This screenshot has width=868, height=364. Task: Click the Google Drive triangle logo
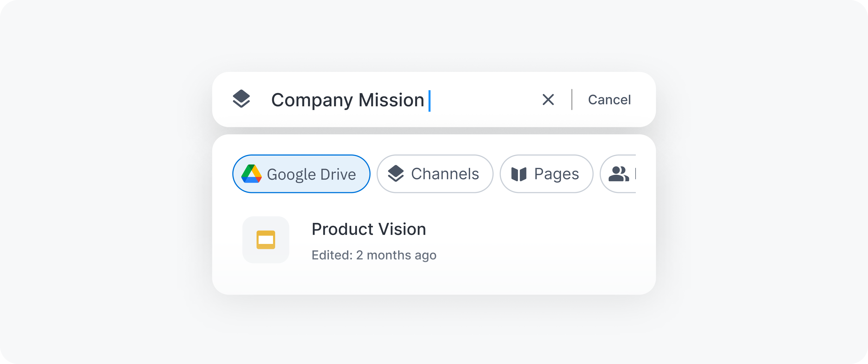coord(251,174)
